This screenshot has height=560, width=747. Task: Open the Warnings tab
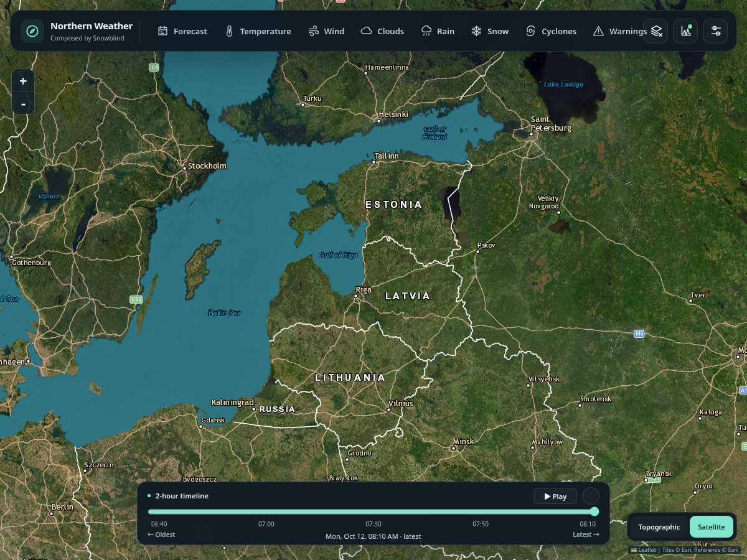point(620,31)
